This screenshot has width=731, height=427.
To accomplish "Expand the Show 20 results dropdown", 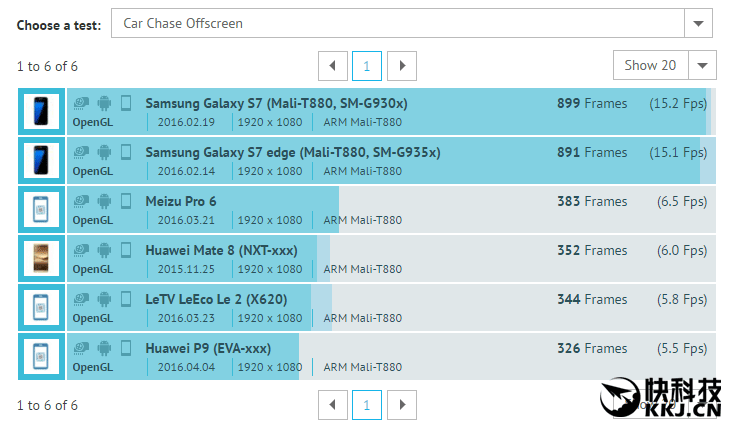I will pyautogui.click(x=664, y=66).
